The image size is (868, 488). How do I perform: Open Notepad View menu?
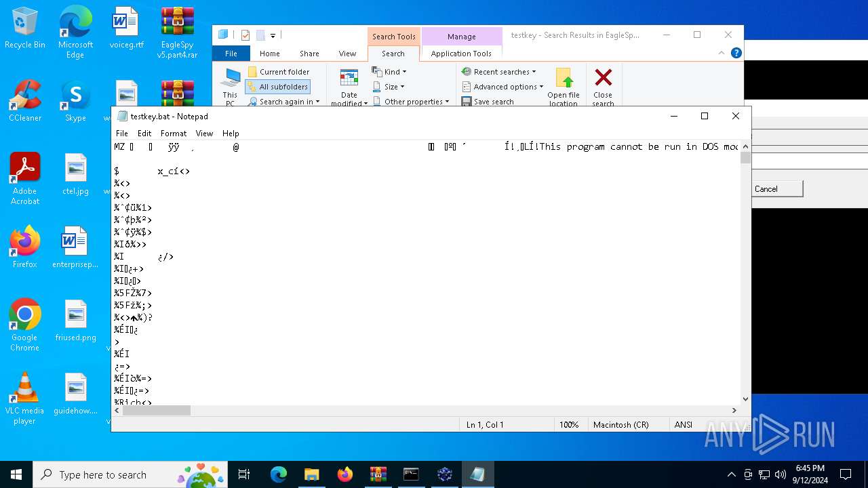[x=204, y=134]
